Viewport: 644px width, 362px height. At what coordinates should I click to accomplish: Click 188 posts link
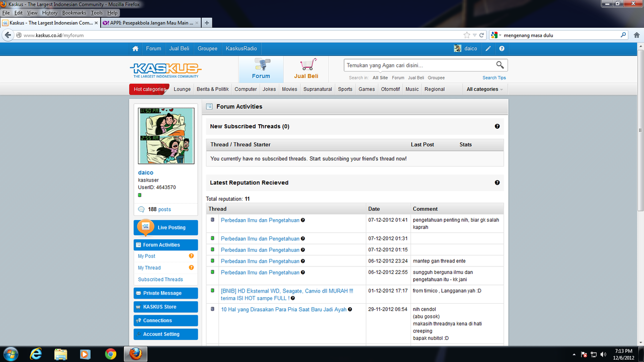point(159,210)
